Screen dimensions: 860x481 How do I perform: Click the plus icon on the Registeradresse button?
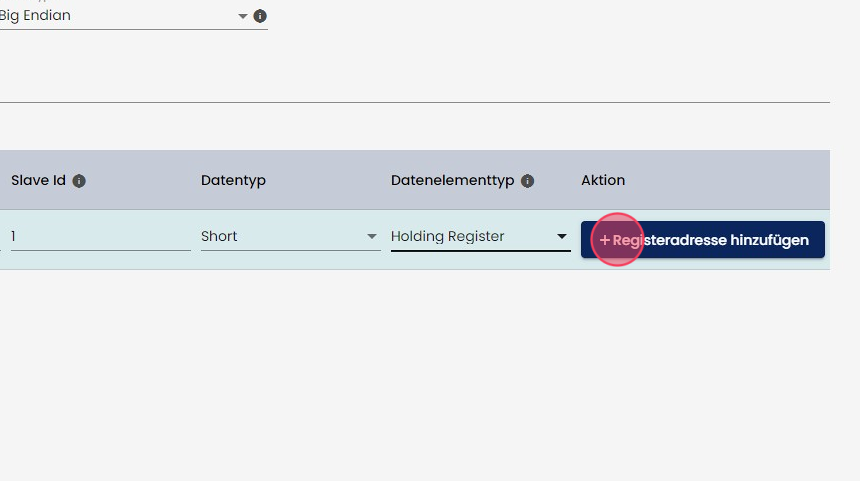point(604,241)
